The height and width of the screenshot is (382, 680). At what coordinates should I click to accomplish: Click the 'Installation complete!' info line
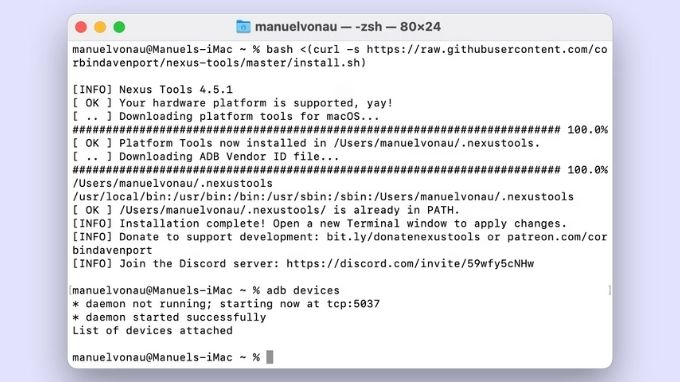pos(320,224)
